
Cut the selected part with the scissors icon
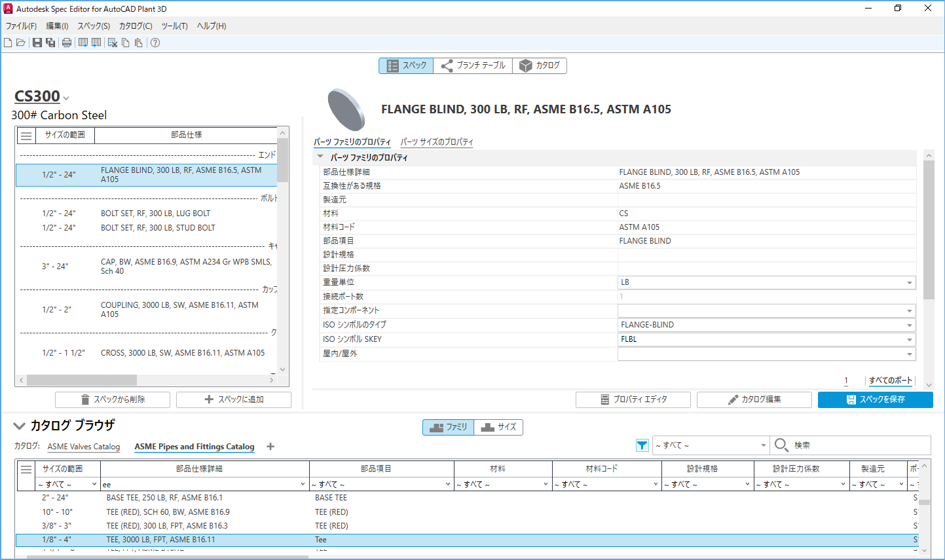click(x=113, y=43)
